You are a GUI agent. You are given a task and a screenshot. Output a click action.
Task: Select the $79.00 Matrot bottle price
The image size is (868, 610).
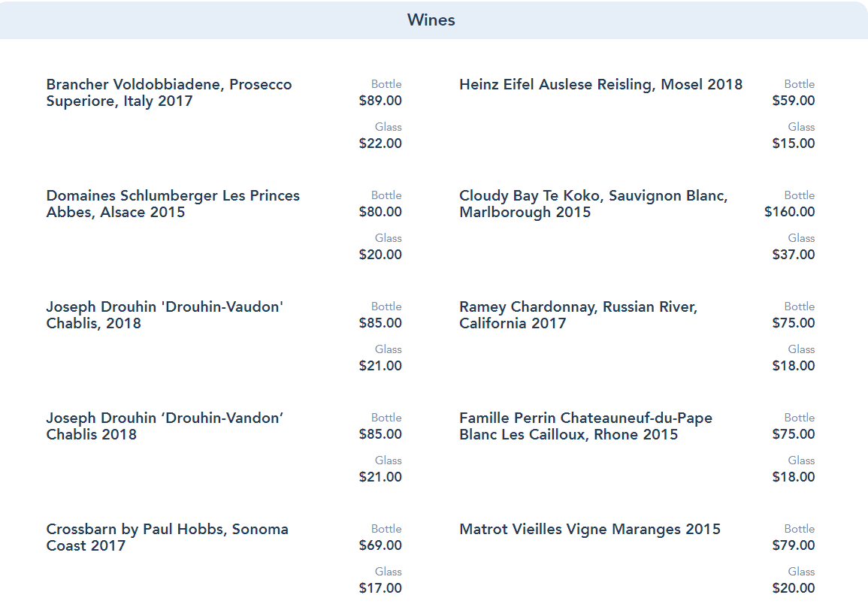(794, 545)
